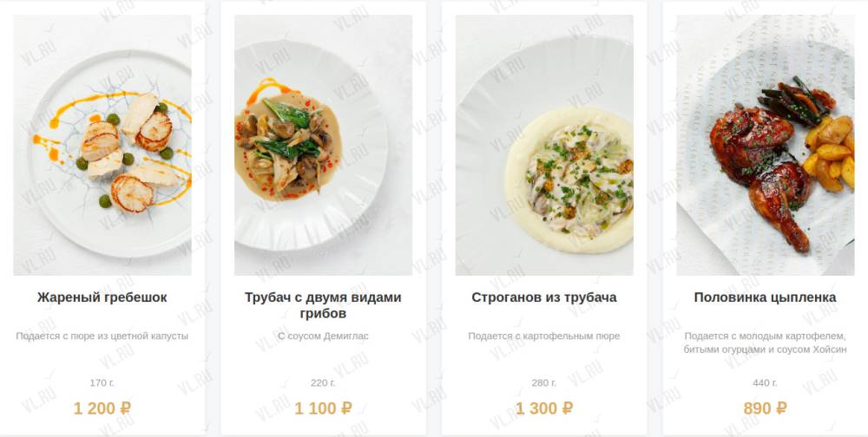The image size is (868, 437).
Task: Select the 1 300 ₽ price
Action: [544, 408]
